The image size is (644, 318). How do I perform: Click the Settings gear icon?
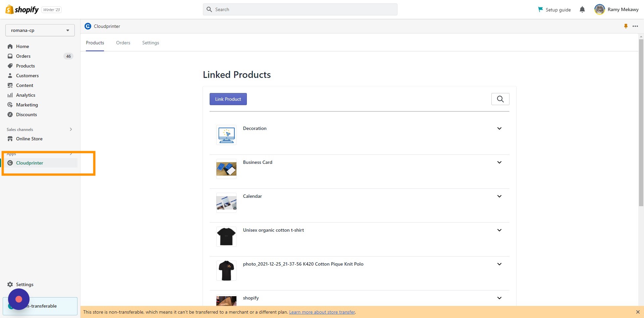10,284
